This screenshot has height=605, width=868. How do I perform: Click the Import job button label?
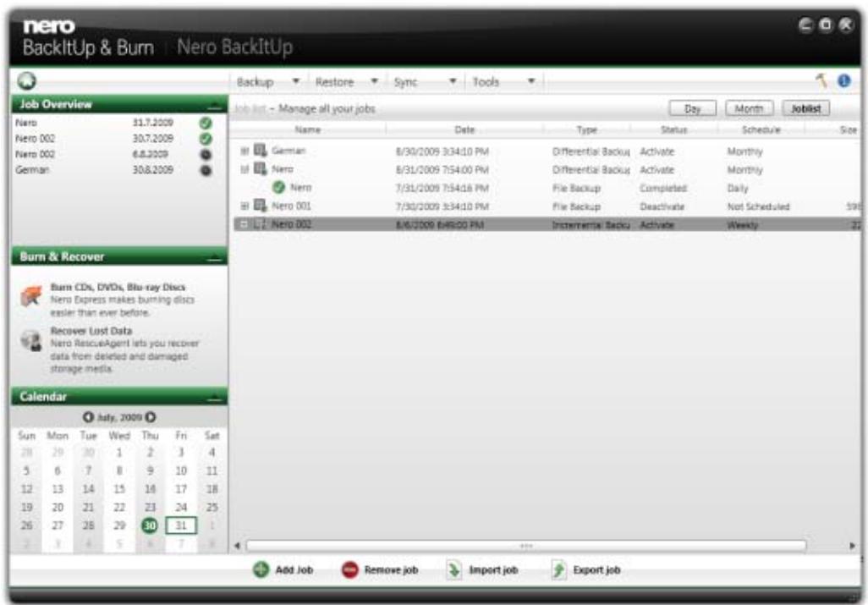point(493,569)
